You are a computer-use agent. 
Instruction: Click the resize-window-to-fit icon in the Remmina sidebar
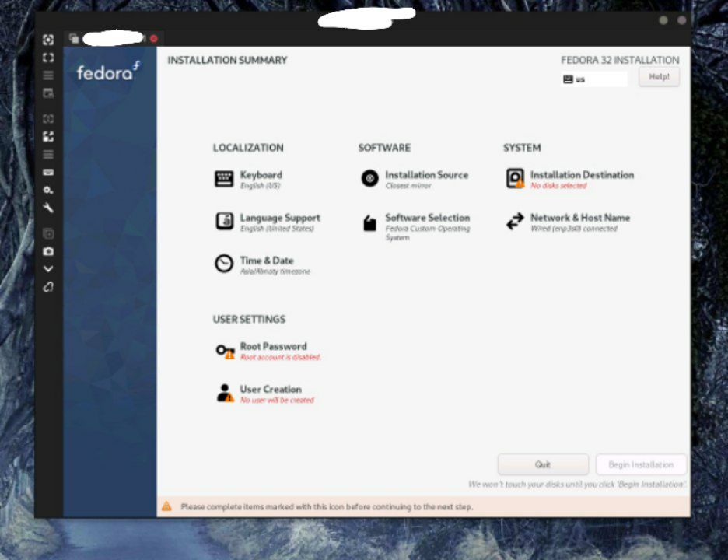tap(48, 40)
